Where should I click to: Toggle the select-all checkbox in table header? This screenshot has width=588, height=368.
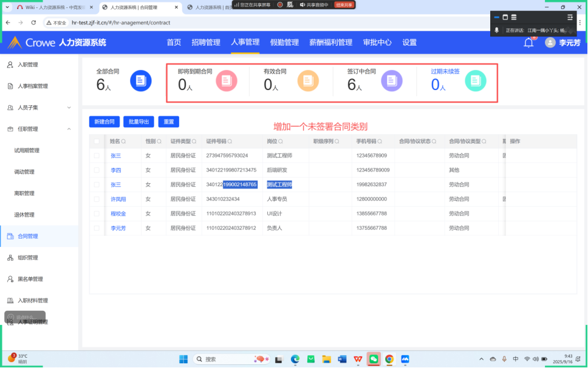(x=97, y=141)
